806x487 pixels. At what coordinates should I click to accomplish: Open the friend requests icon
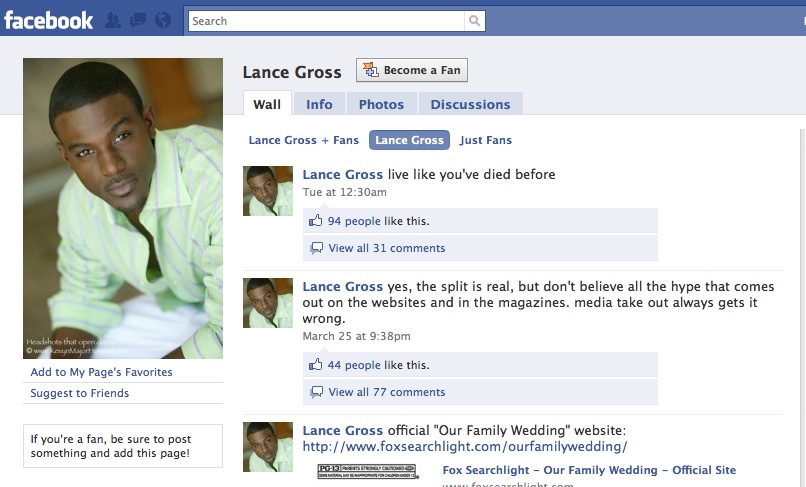point(113,21)
